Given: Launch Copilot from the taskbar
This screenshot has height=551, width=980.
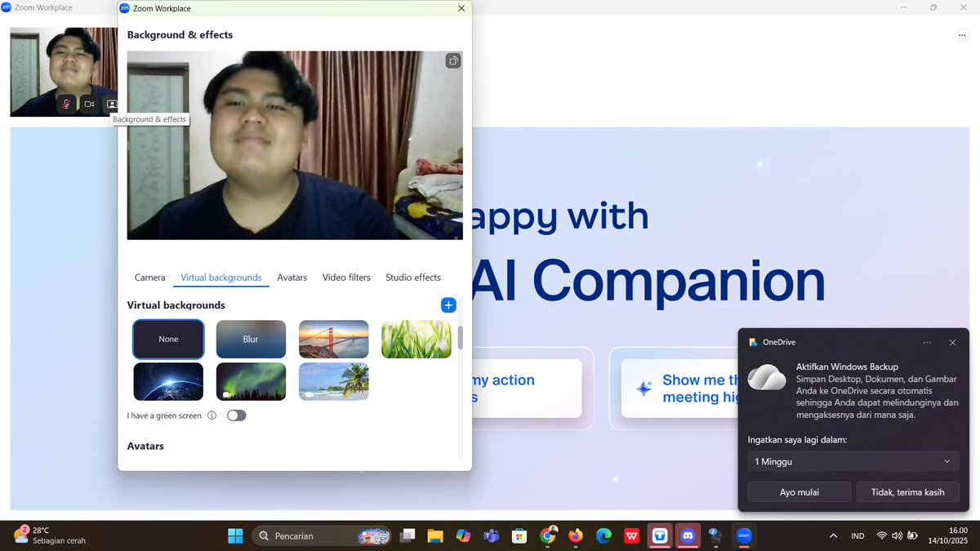Looking at the screenshot, I should (x=463, y=536).
